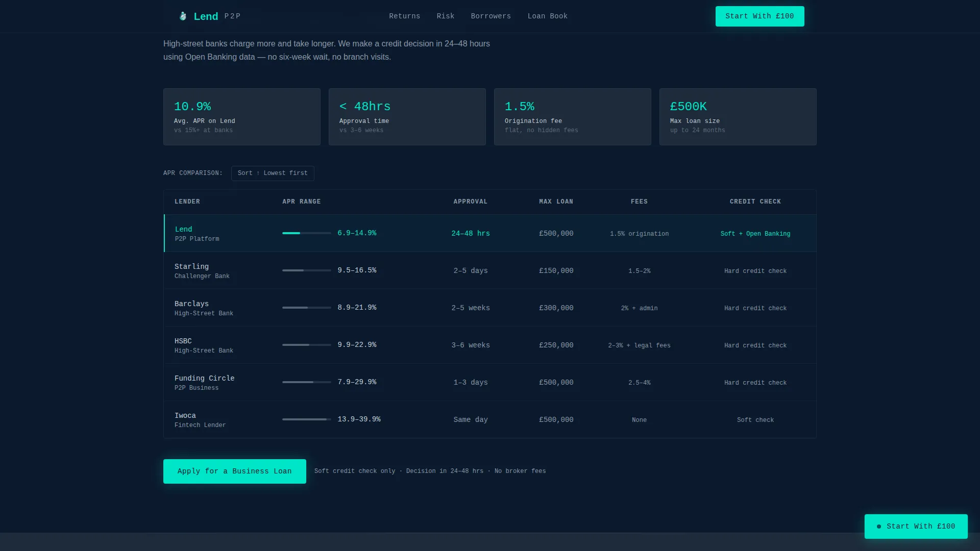
Task: Select the < 48hrs Approval time card
Action: tap(407, 117)
